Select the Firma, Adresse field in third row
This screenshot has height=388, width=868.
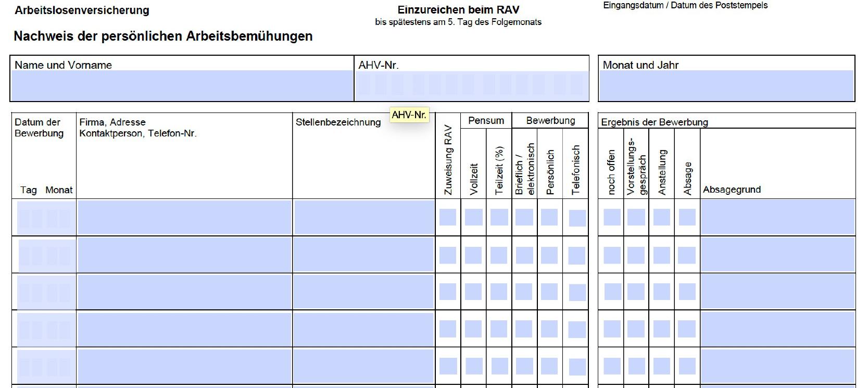coord(184,292)
